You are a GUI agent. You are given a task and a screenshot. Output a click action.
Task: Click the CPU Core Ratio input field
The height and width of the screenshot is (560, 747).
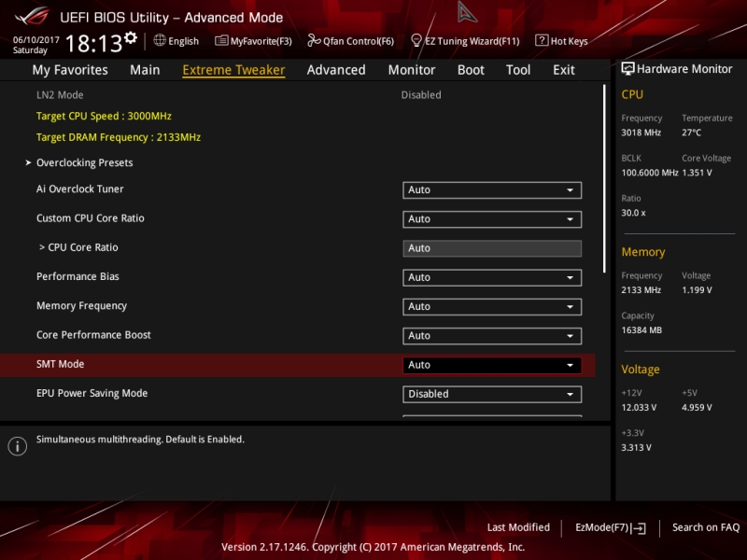492,248
